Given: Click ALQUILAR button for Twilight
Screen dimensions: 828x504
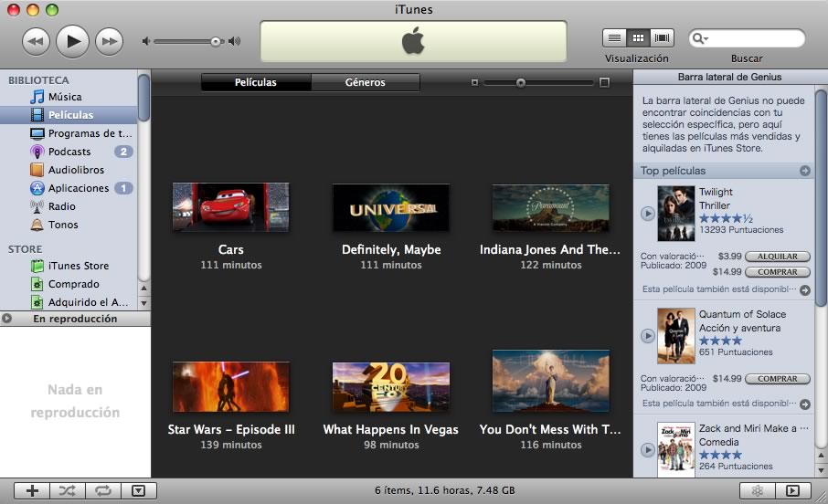Looking at the screenshot, I should point(778,257).
